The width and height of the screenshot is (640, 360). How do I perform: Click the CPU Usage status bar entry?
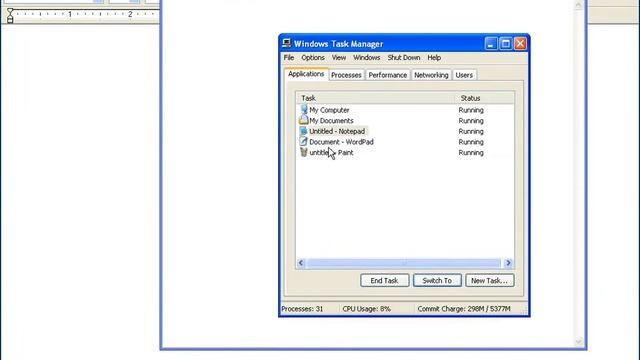point(367,309)
